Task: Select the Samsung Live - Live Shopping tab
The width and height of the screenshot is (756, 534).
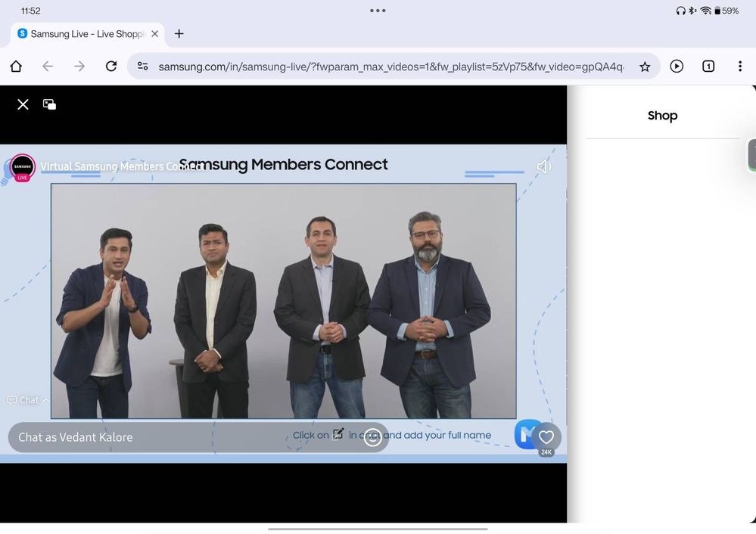Action: [x=87, y=34]
